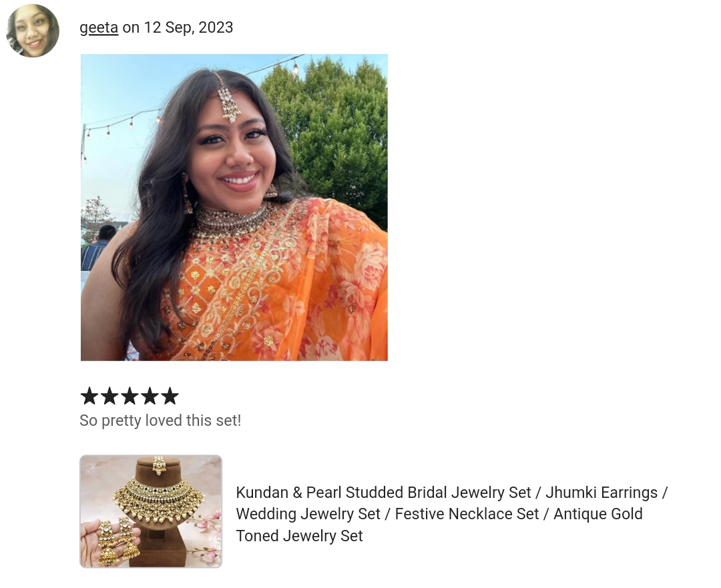Click the second rating star

click(x=109, y=396)
